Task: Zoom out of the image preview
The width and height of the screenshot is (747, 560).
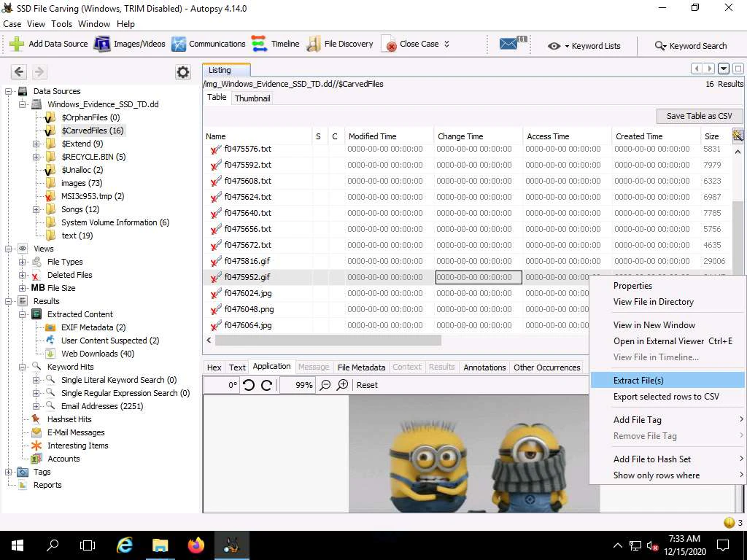Action: tap(325, 385)
